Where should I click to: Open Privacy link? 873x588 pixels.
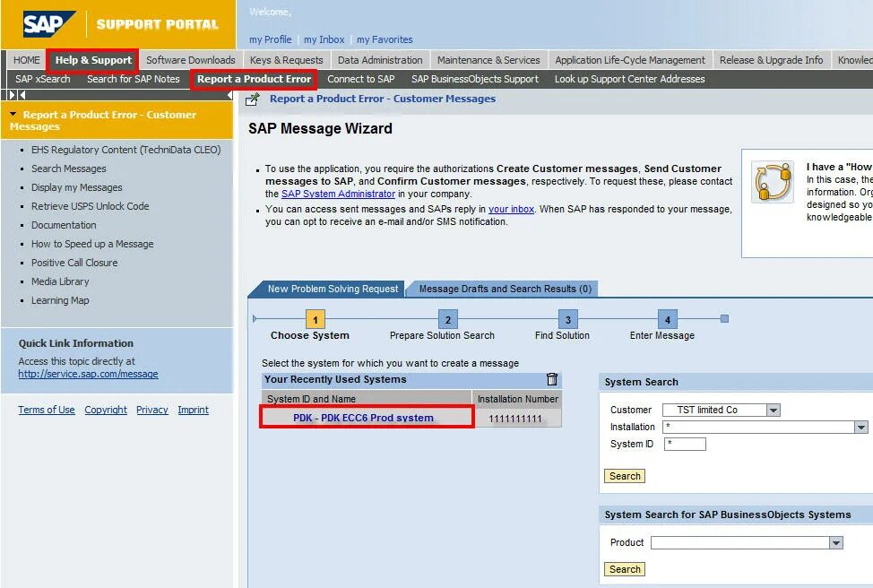[x=152, y=410]
